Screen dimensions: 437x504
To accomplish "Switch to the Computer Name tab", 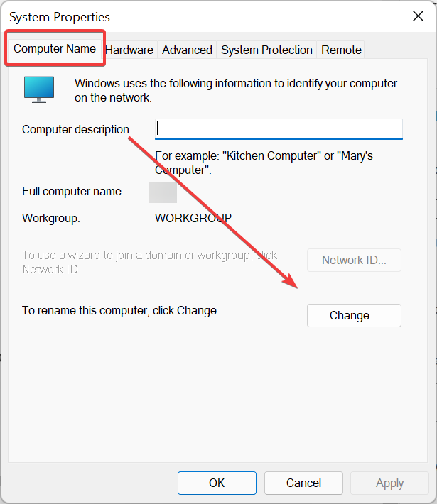I will [55, 49].
